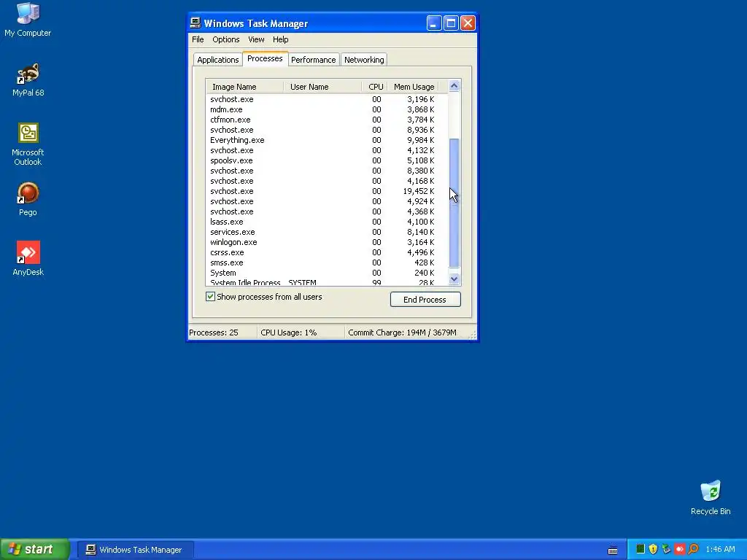Select the Everything.exe process row
747x560 pixels.
pyautogui.click(x=327, y=140)
